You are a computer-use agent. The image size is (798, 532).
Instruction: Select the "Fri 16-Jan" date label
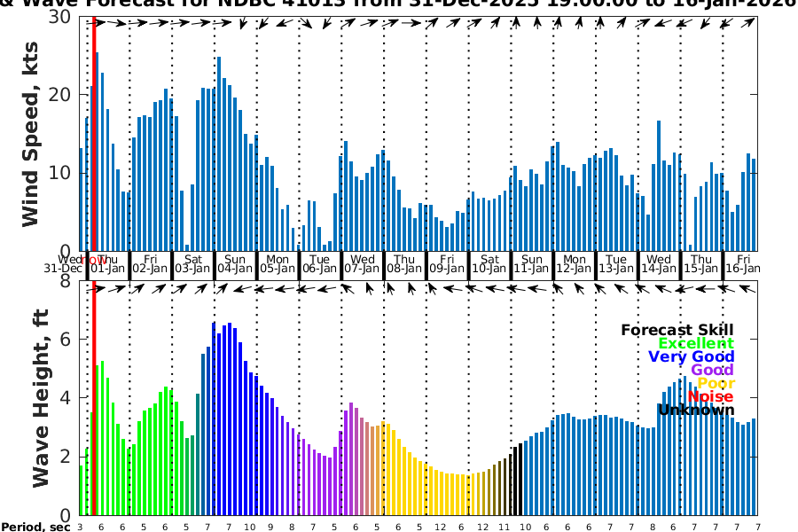(742, 262)
